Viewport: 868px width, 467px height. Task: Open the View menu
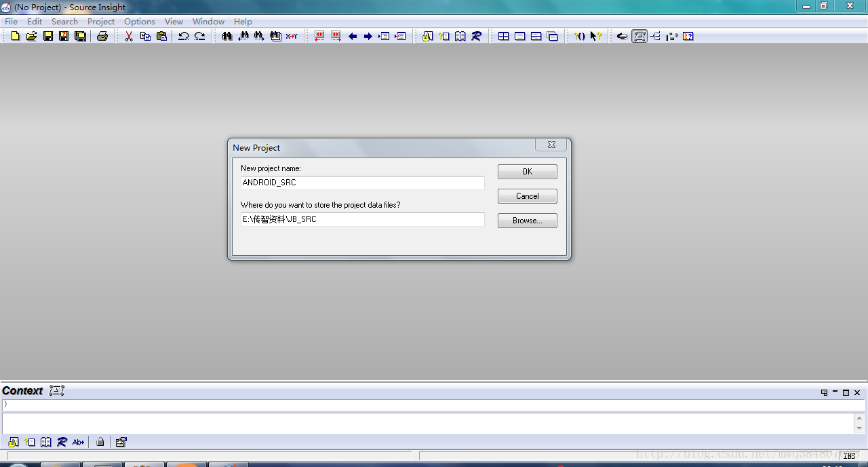click(x=174, y=21)
